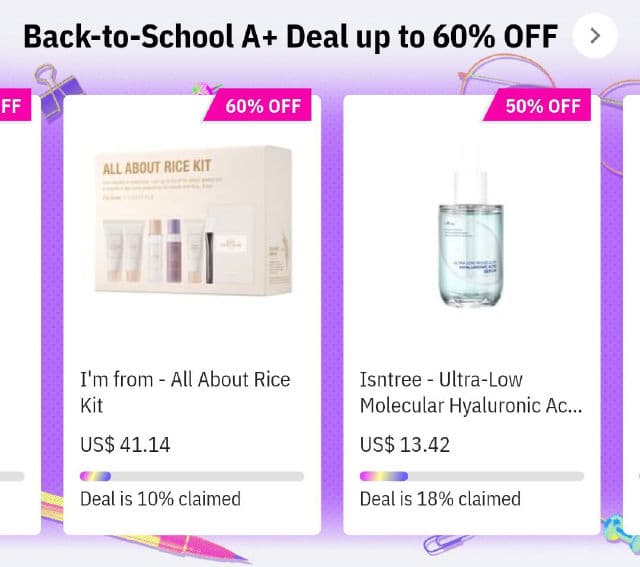Click the cut-off progress bar on the left card
The width and height of the screenshot is (640, 567).
tap(11, 476)
